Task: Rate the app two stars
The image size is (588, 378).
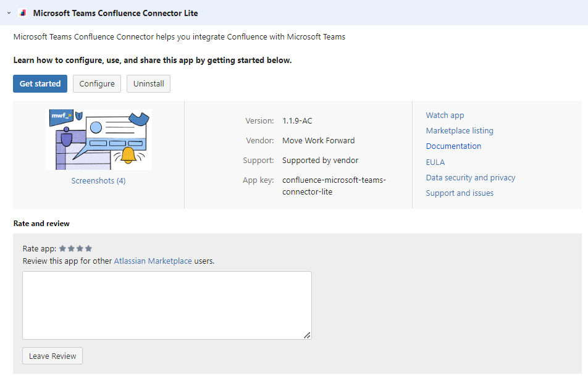Action: [x=71, y=248]
